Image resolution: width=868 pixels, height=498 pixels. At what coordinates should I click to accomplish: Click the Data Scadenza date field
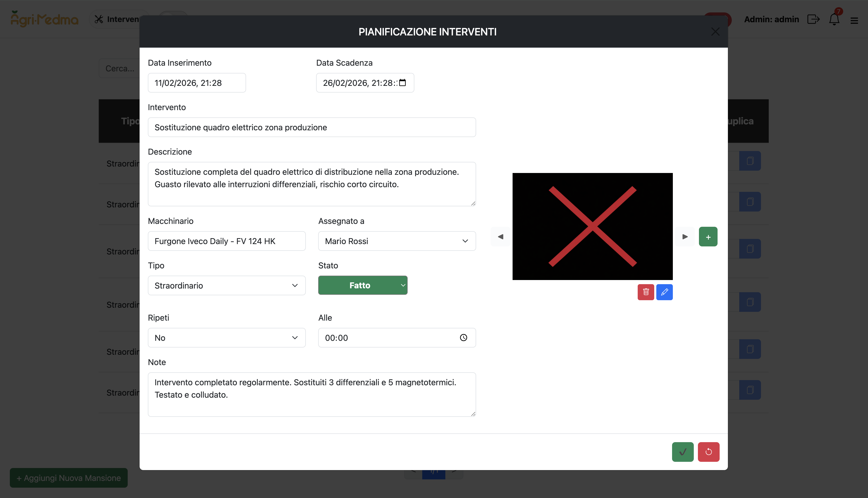click(x=365, y=83)
